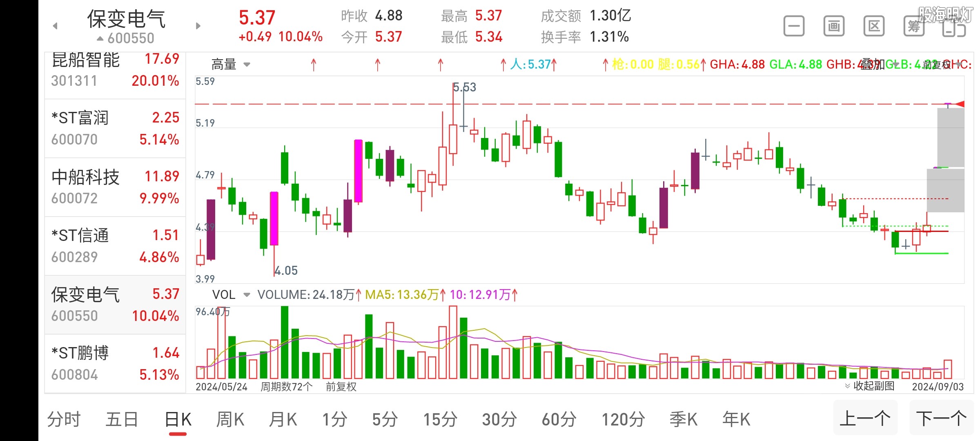
Task: Tap the 前复权 label under volume chart
Action: click(341, 387)
